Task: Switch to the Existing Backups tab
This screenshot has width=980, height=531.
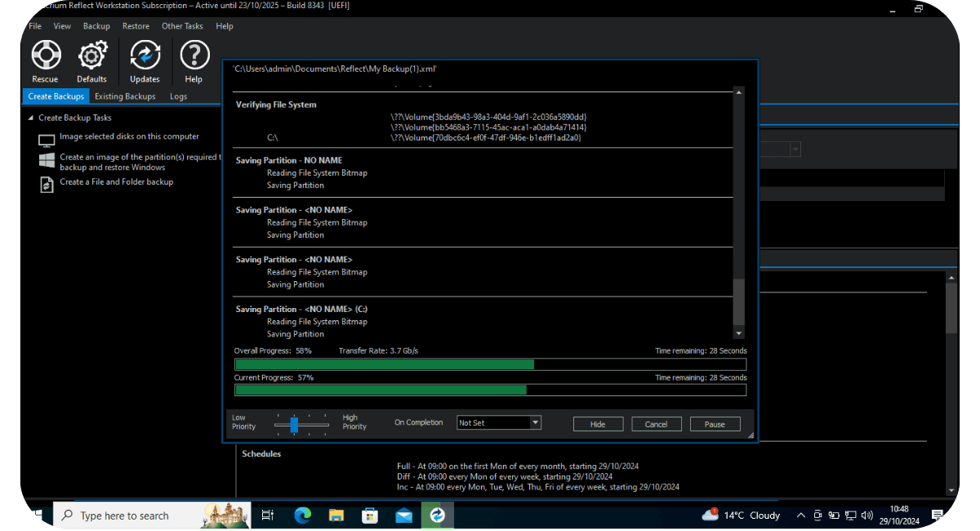Action: point(125,96)
